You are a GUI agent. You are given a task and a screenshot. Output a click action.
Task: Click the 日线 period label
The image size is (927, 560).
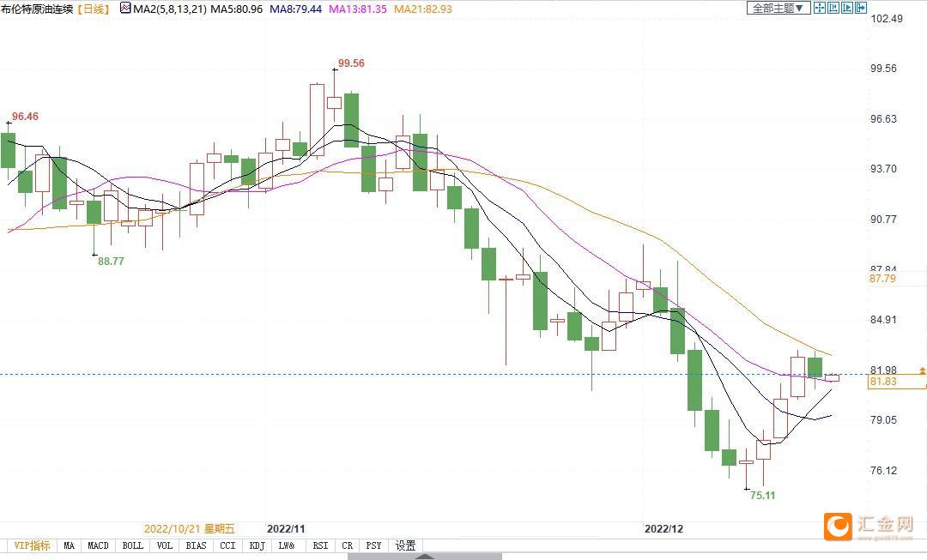coord(94,9)
